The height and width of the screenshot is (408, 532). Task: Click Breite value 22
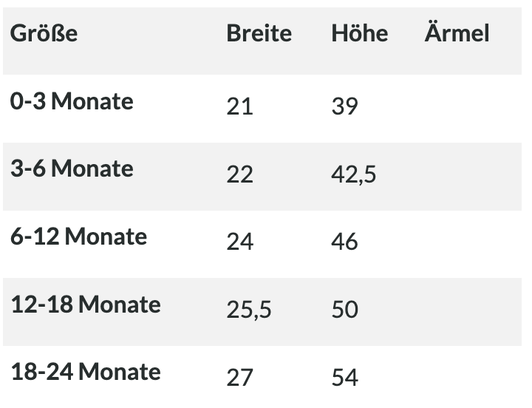point(239,174)
